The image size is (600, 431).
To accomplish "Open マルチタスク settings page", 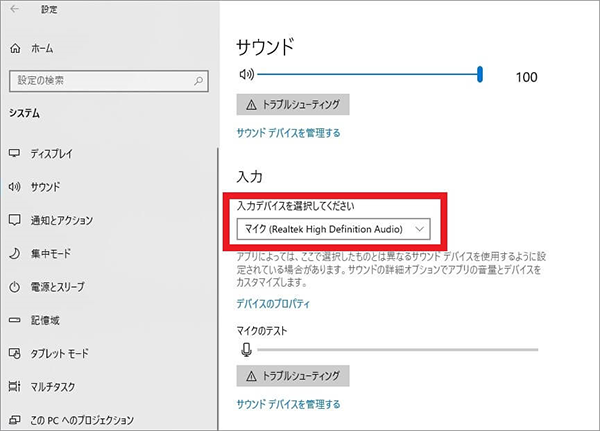I will click(x=59, y=386).
